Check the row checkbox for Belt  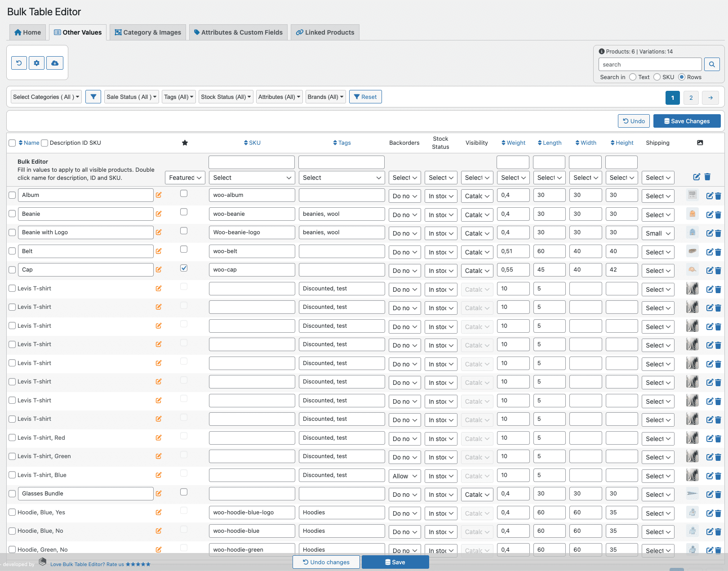(x=12, y=251)
